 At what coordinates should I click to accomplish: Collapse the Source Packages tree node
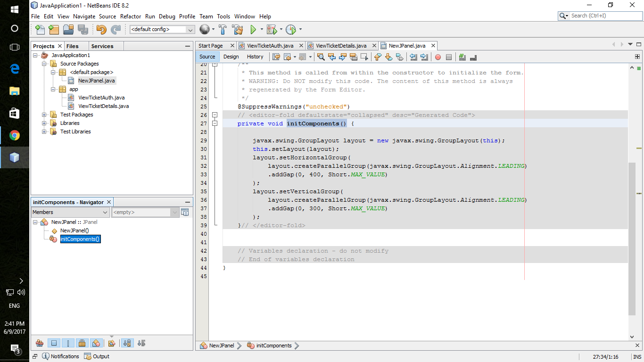coord(45,64)
